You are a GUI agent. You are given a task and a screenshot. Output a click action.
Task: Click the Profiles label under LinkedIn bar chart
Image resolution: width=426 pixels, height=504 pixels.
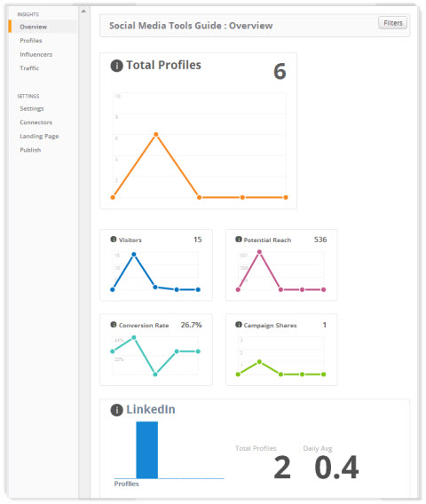(x=126, y=484)
